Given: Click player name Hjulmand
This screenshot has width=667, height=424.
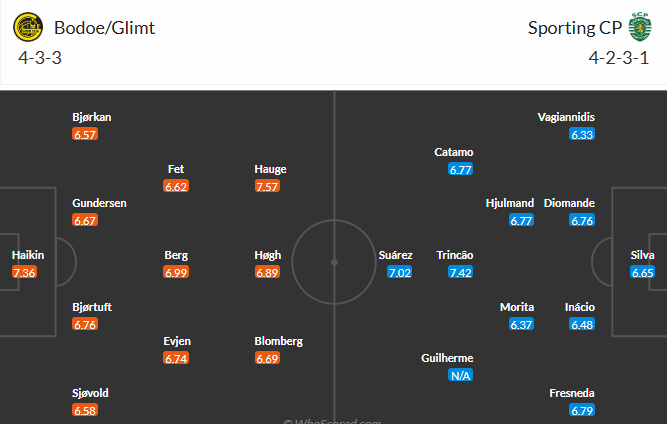Looking at the screenshot, I should (x=509, y=203).
